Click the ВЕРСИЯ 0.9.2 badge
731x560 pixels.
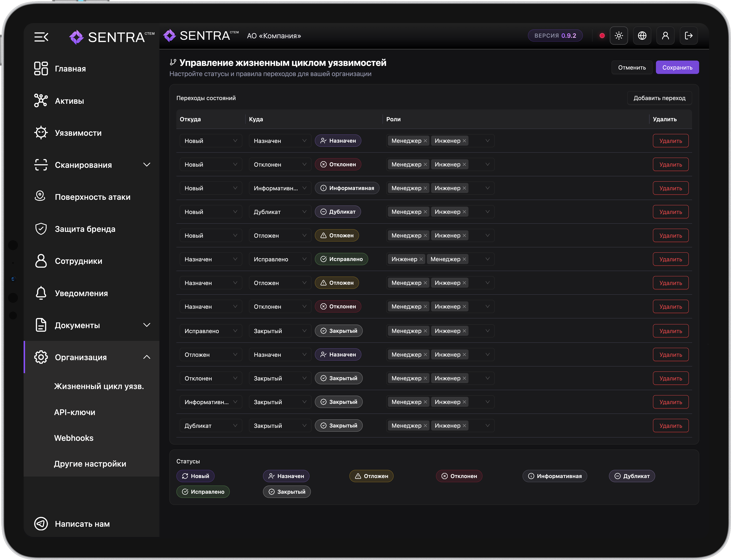click(x=555, y=36)
